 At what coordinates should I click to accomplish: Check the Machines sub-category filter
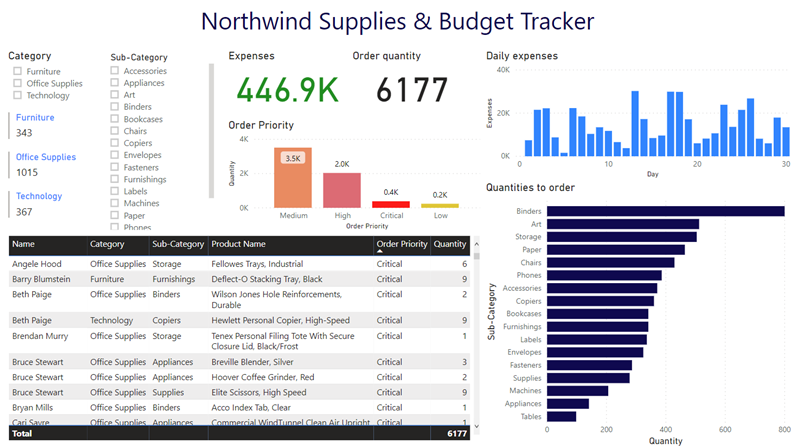(115, 203)
